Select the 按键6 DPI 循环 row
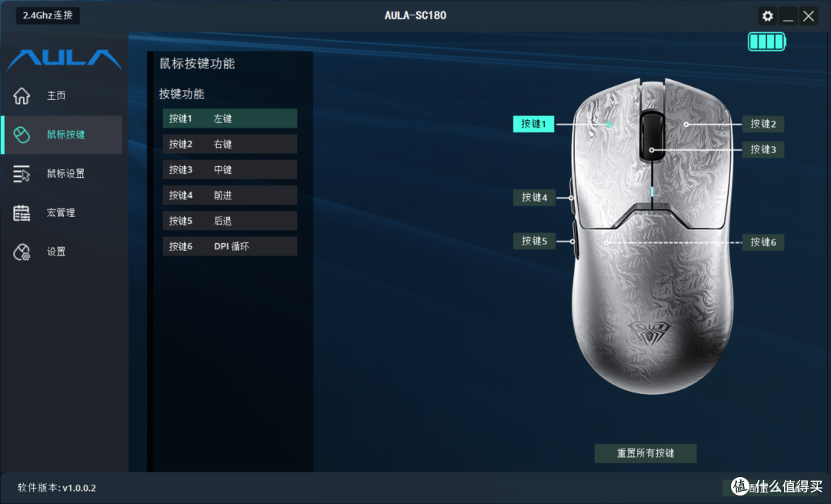 (230, 246)
